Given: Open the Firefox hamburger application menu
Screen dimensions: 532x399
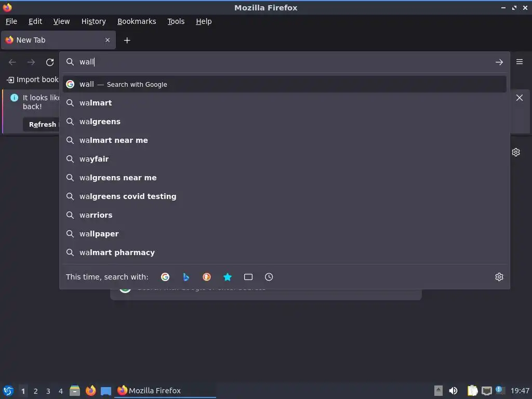Looking at the screenshot, I should [x=519, y=62].
